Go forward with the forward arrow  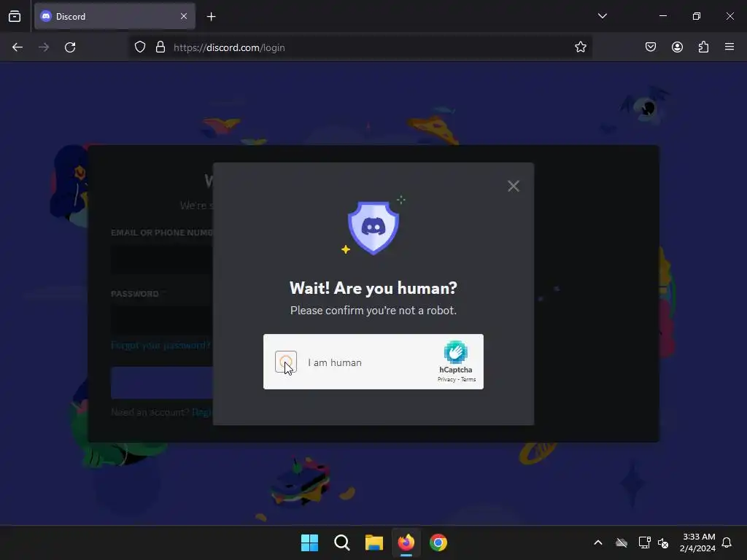[44, 47]
